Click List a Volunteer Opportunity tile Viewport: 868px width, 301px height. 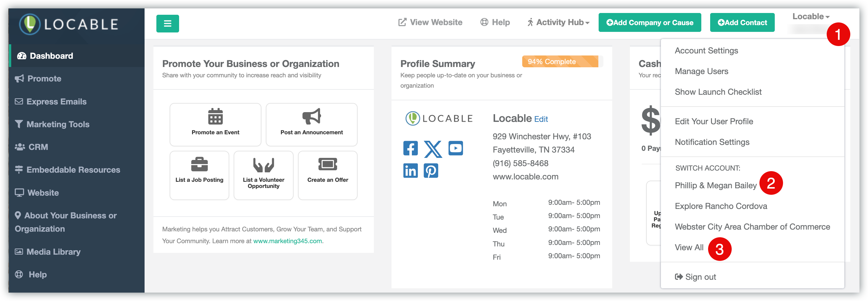263,175
